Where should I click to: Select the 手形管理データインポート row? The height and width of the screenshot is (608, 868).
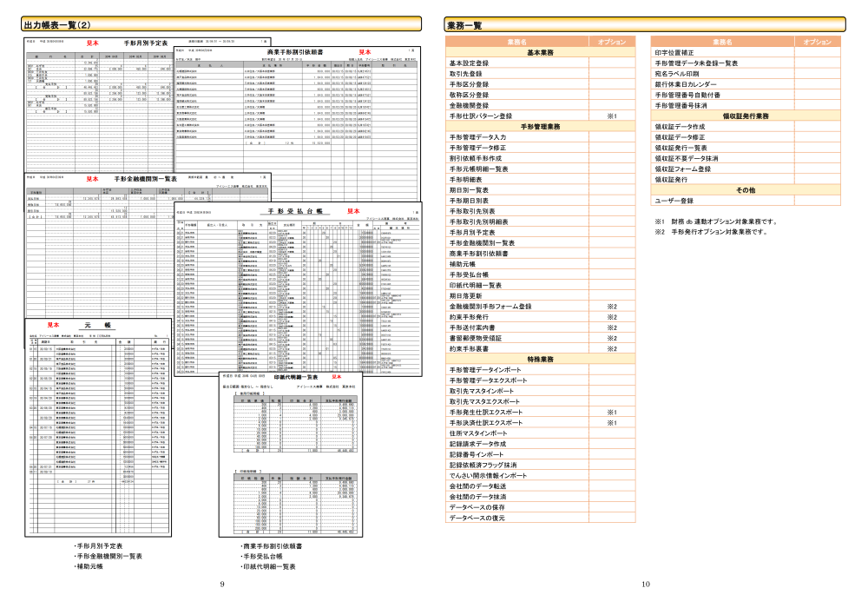click(540, 370)
